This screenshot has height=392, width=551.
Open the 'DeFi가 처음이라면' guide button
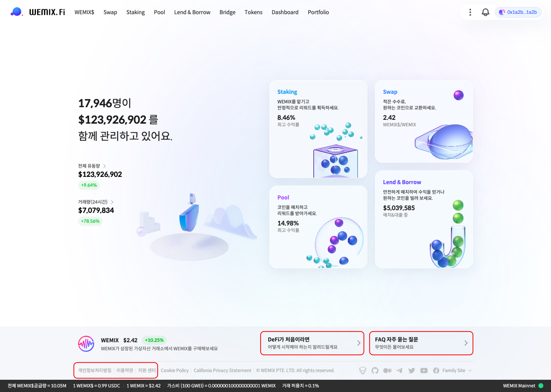312,343
